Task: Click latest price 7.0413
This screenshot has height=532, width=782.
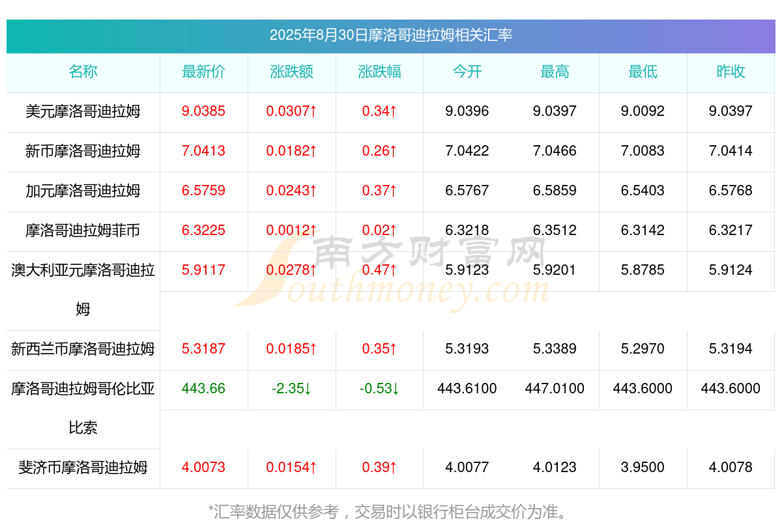Action: coord(204,151)
